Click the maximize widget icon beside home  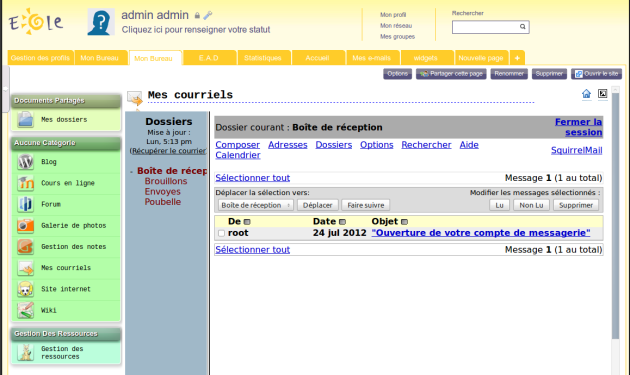point(602,94)
